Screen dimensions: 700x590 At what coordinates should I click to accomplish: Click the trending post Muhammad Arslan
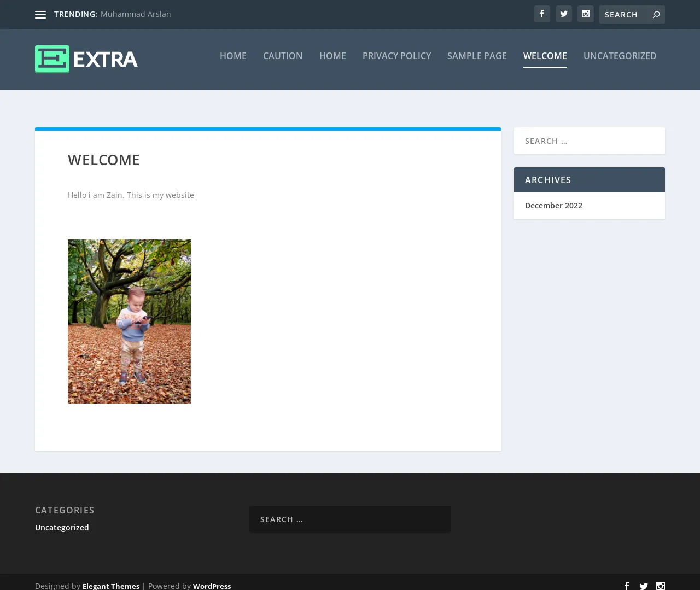point(136,14)
